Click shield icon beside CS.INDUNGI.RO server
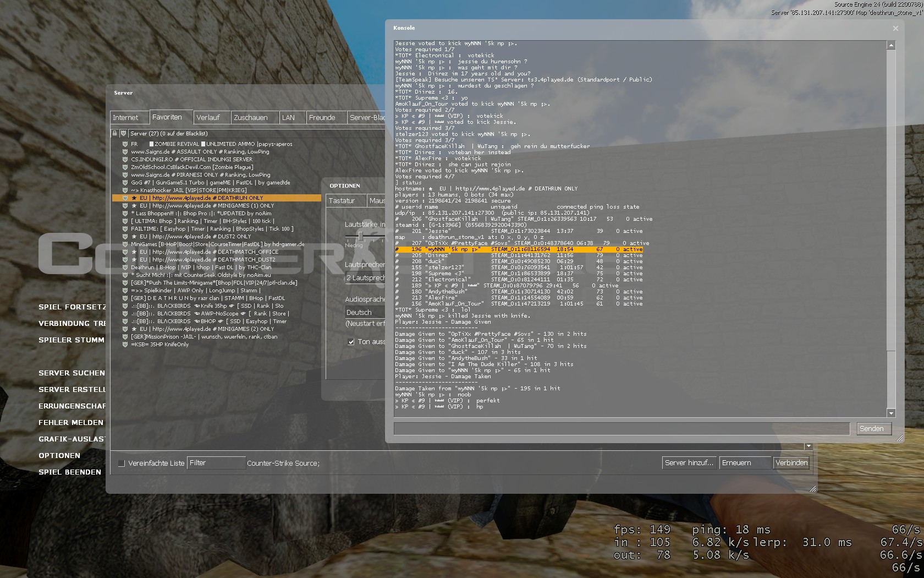 [x=125, y=160]
